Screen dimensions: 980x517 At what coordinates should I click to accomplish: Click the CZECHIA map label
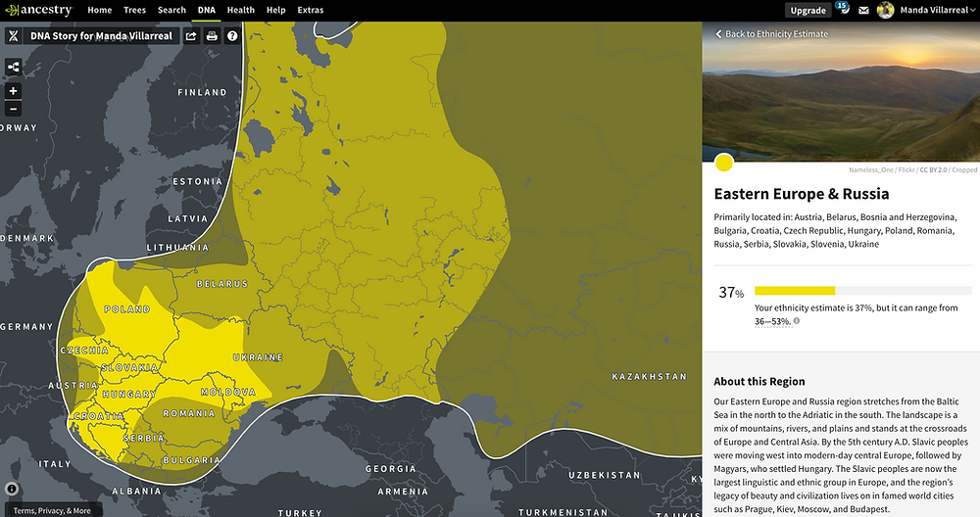84,351
